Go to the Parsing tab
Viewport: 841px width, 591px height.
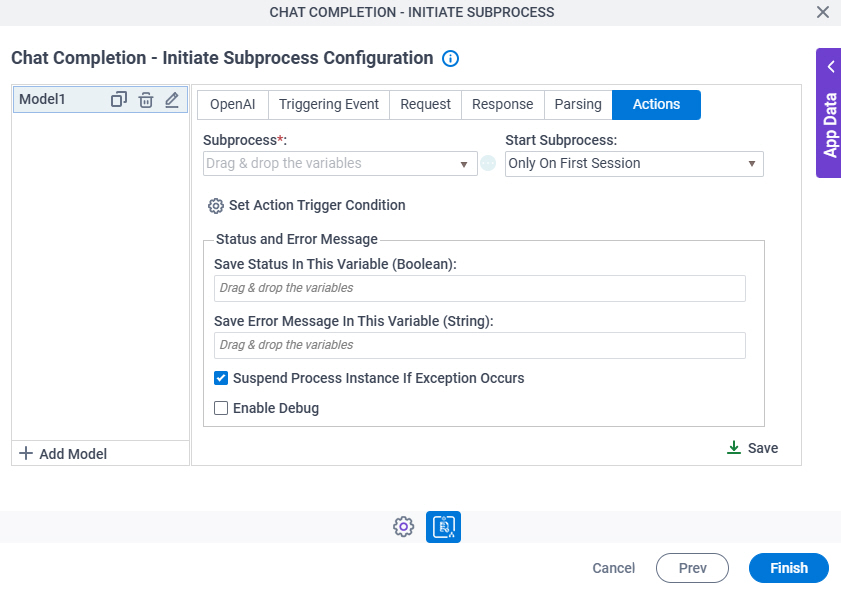578,105
